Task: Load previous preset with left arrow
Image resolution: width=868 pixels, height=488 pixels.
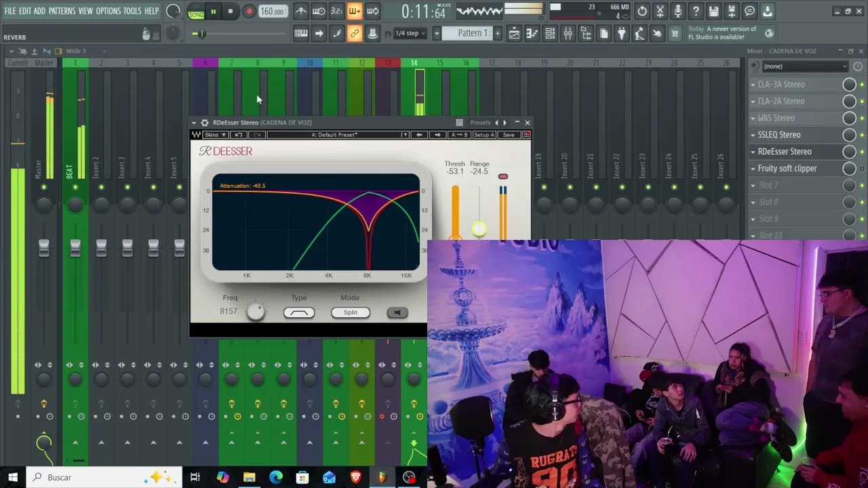Action: [419, 135]
